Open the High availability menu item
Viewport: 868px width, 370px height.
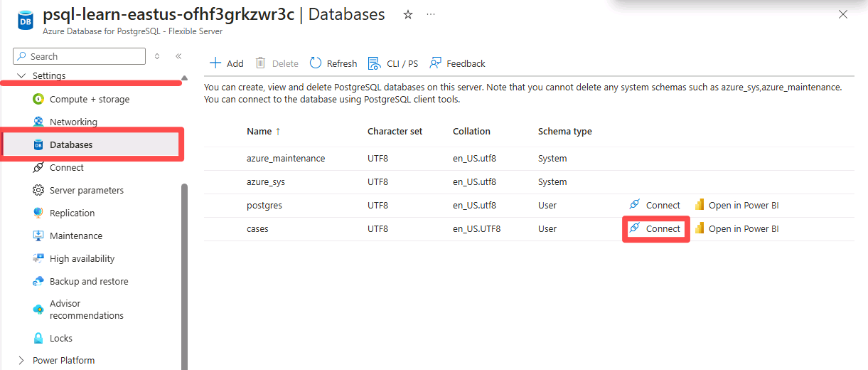(x=82, y=258)
